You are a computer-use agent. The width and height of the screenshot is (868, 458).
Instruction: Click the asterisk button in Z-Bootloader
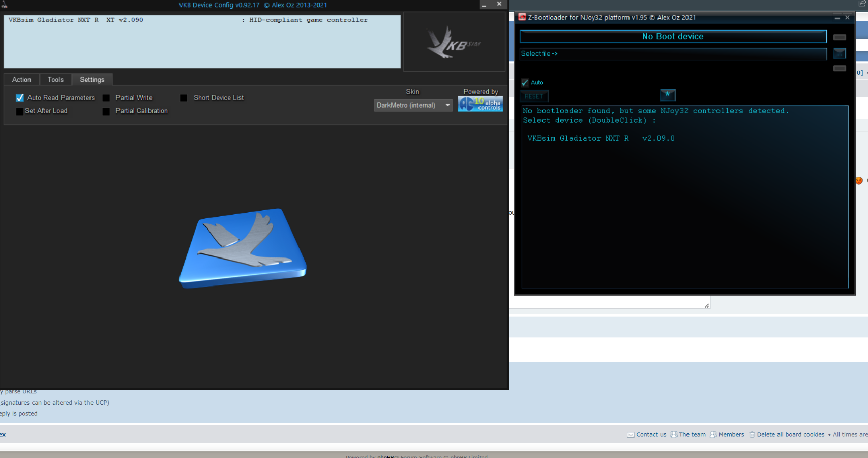[x=668, y=95]
